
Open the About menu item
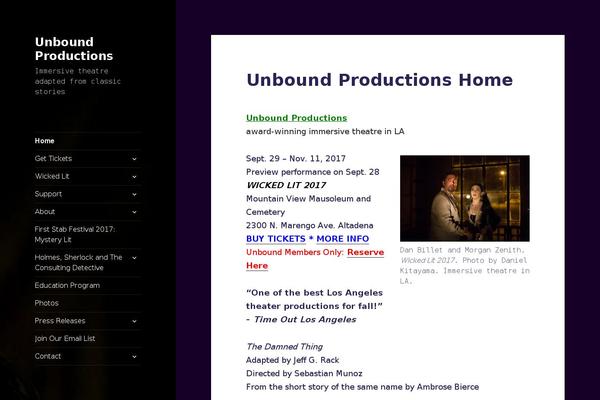(x=45, y=212)
